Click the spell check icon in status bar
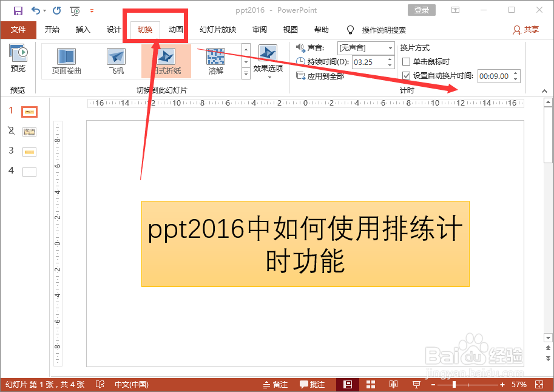Screen dimensions: 554x392 point(100,384)
